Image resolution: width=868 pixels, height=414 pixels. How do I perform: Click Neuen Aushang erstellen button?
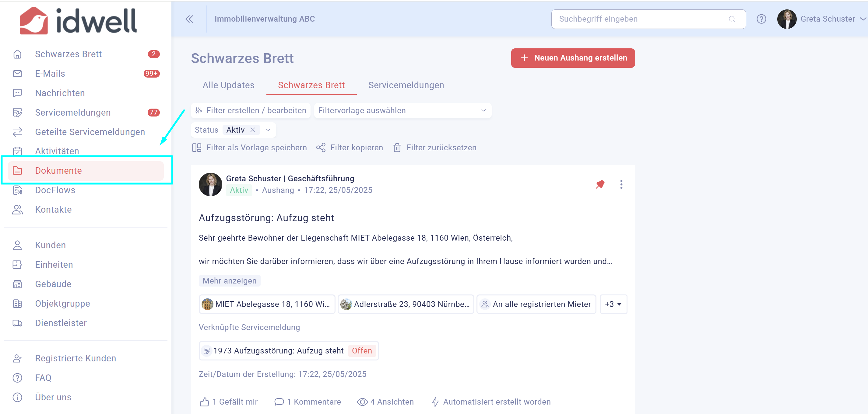[573, 58]
